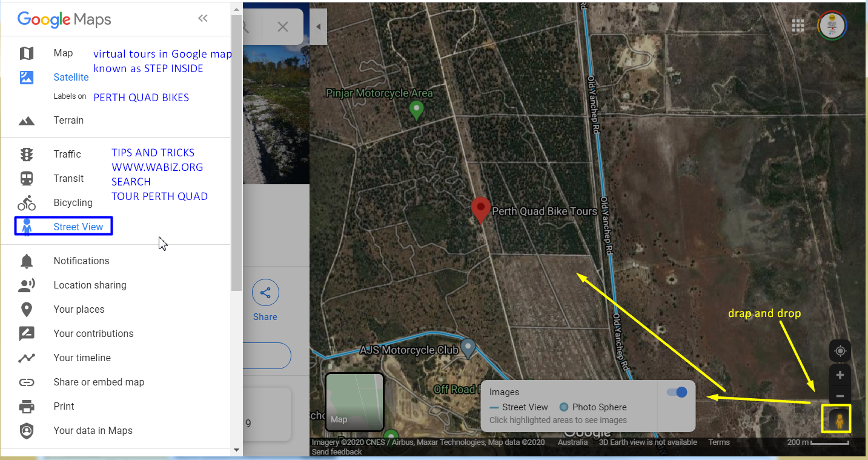Image resolution: width=868 pixels, height=460 pixels.
Task: Click the menu scrollbar up arrow
Action: (236, 8)
